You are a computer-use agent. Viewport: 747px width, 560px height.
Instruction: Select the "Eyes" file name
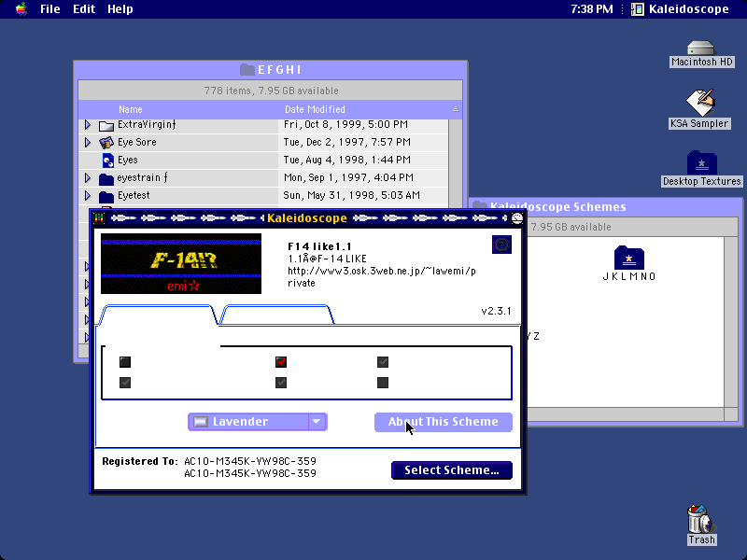(x=127, y=160)
